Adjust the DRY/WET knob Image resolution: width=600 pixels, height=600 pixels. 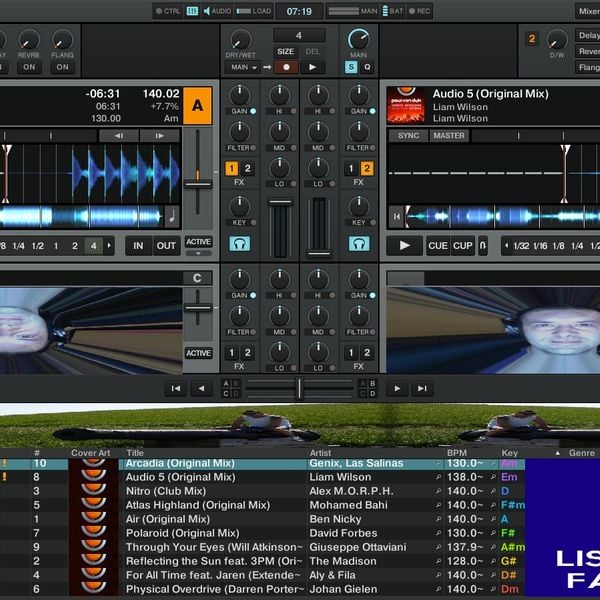point(240,39)
